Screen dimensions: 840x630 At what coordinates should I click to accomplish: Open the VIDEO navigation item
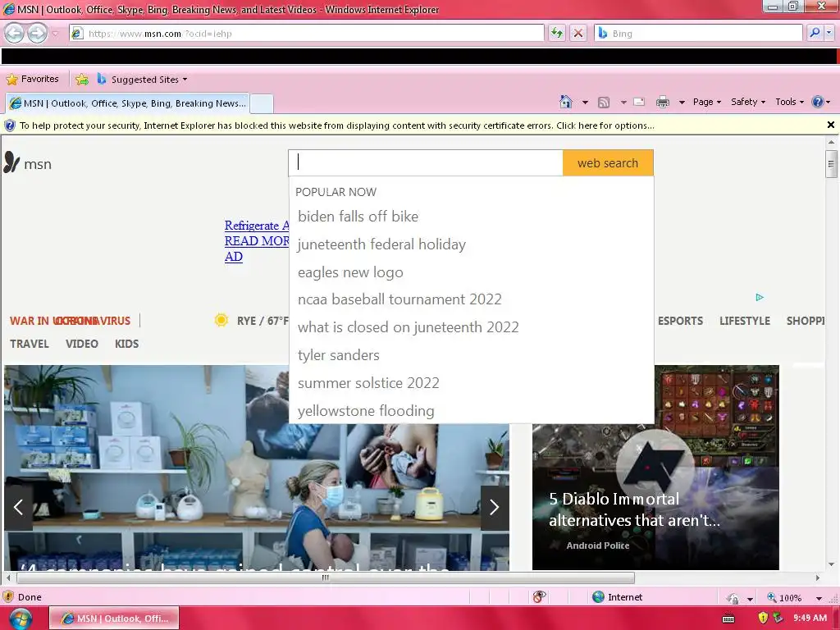pyautogui.click(x=82, y=344)
